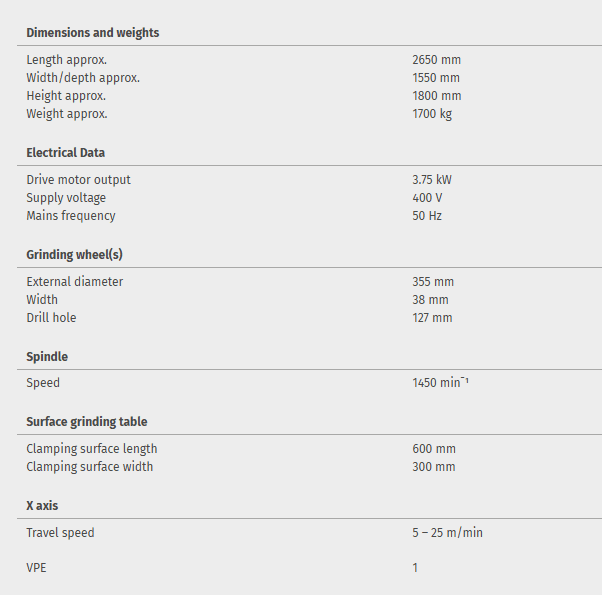Screen dimensions: 602x595
Task: Click the 2650 mm length value
Action: tap(436, 60)
